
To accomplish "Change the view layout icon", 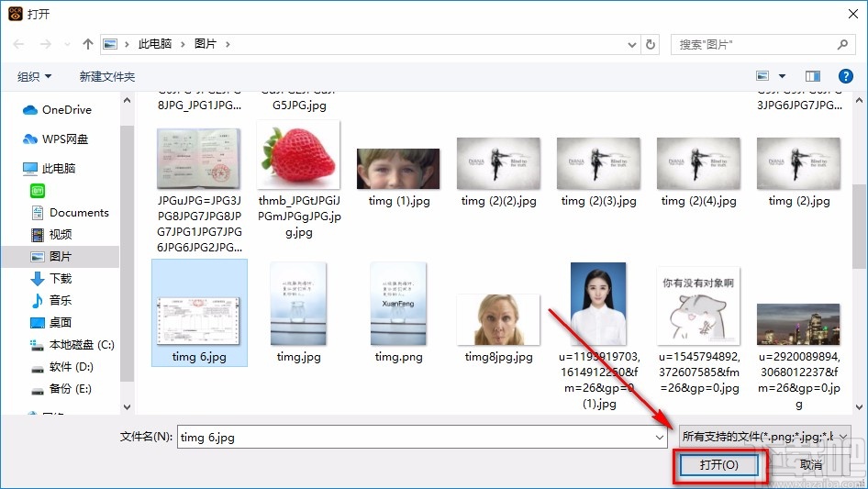I will click(762, 76).
